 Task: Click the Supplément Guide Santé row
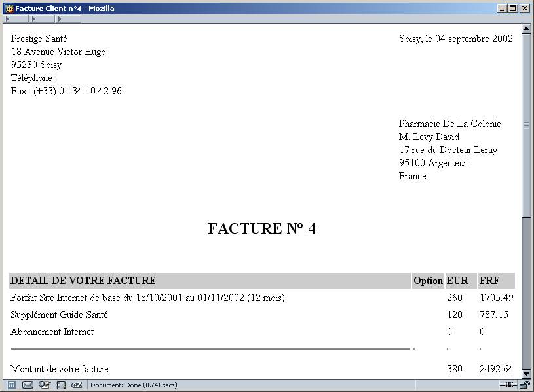59,315
